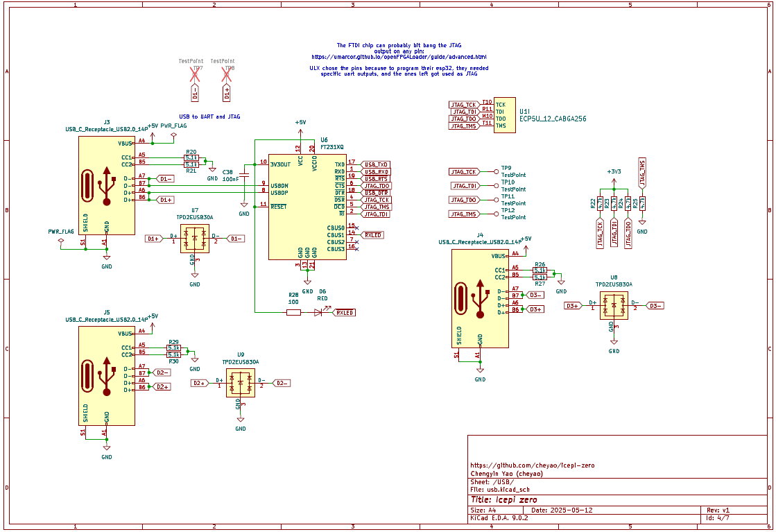
Task: Select the U11 ECP5U JTAG block
Action: [x=504, y=114]
